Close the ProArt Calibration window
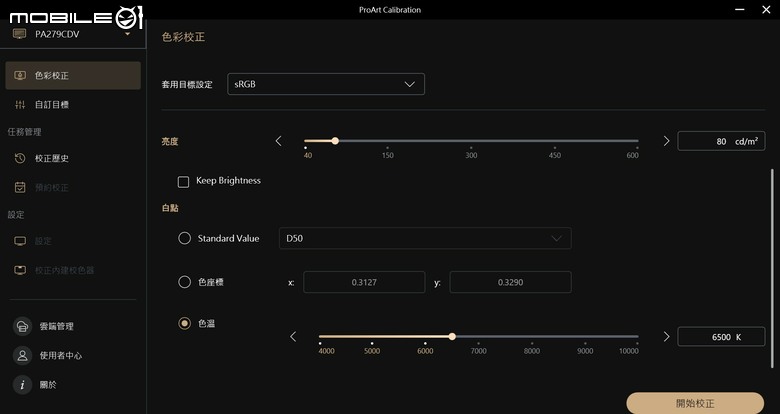This screenshot has width=780, height=414. point(766,9)
